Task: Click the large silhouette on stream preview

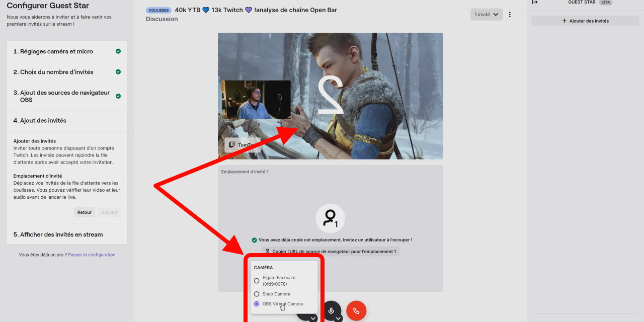Action: point(330,95)
